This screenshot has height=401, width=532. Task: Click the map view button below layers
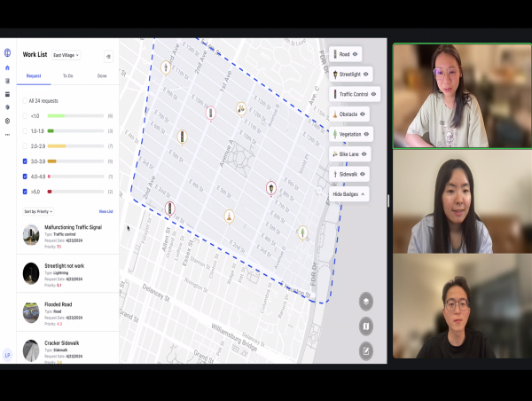(x=366, y=326)
